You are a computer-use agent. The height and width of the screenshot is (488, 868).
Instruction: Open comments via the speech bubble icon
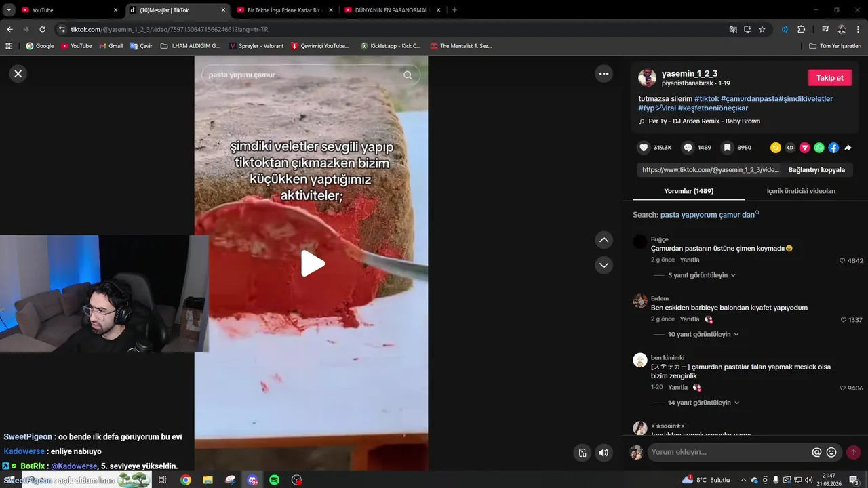688,148
